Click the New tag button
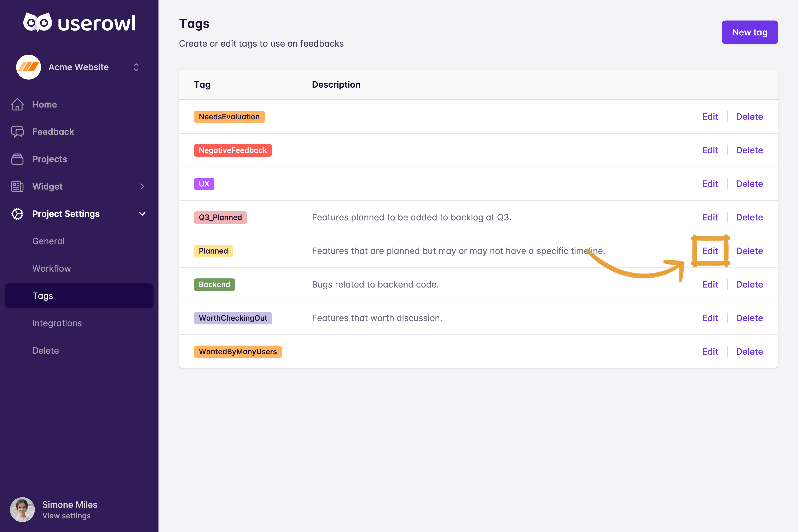 click(x=750, y=32)
